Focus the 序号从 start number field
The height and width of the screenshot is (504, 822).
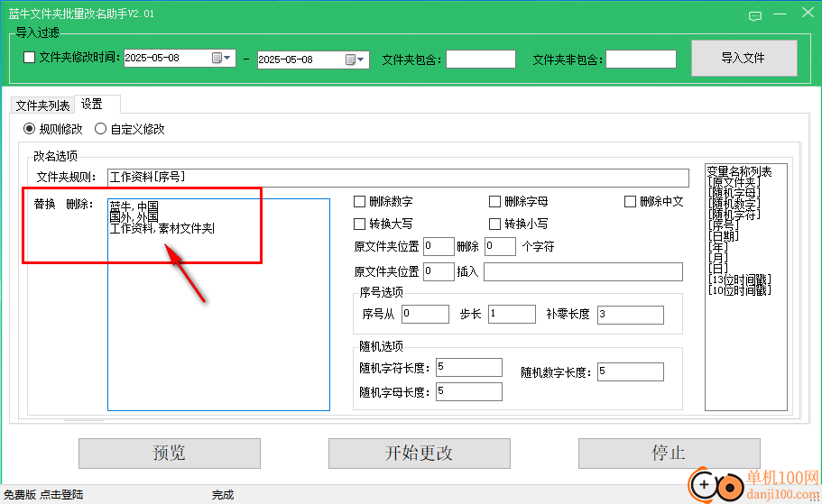pyautogui.click(x=425, y=314)
